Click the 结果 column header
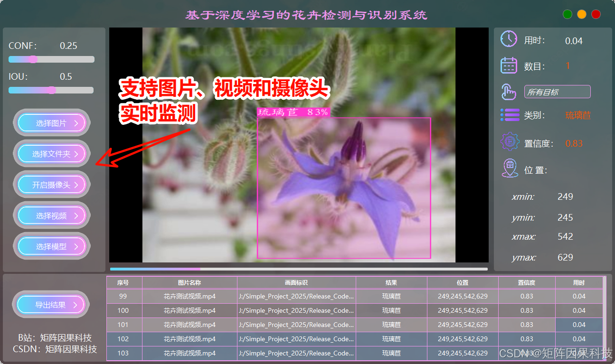The width and height of the screenshot is (615, 364). point(391,282)
